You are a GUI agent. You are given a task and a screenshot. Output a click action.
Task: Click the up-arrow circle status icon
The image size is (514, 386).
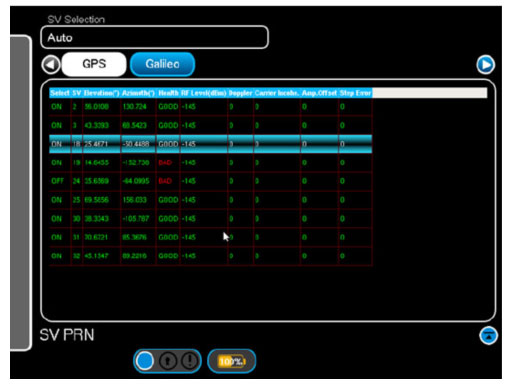coord(168,361)
